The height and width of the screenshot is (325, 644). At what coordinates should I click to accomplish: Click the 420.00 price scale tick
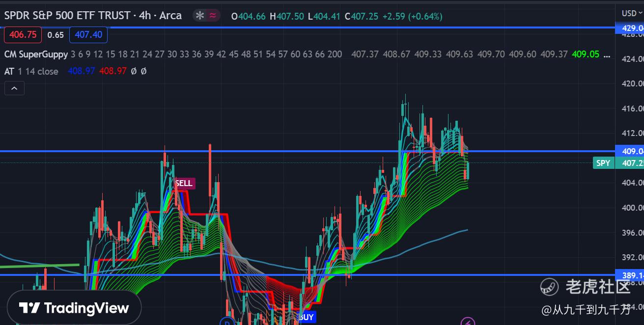click(633, 84)
